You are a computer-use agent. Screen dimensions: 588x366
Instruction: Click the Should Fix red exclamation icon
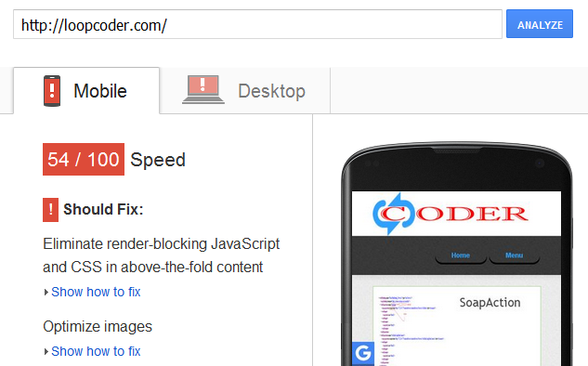pos(50,210)
